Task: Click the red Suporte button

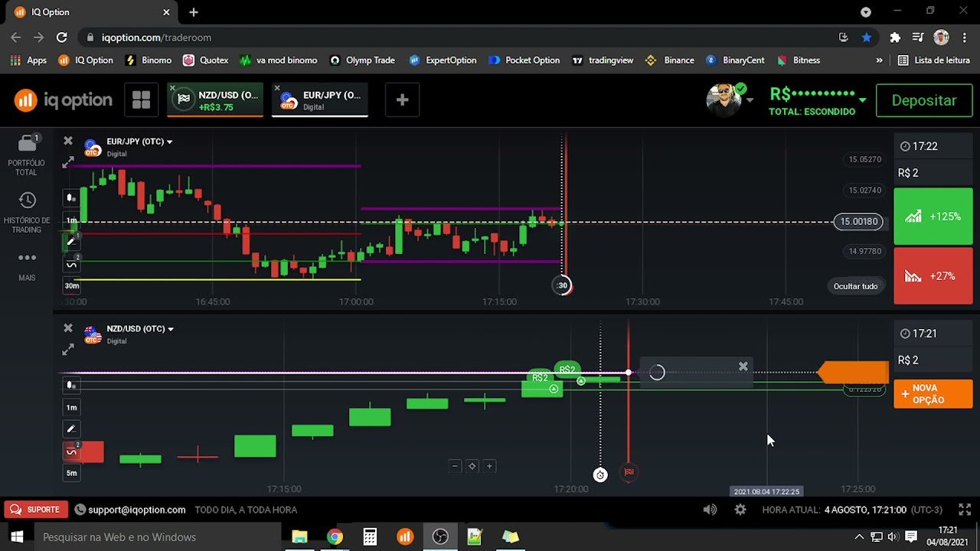Action: [35, 510]
